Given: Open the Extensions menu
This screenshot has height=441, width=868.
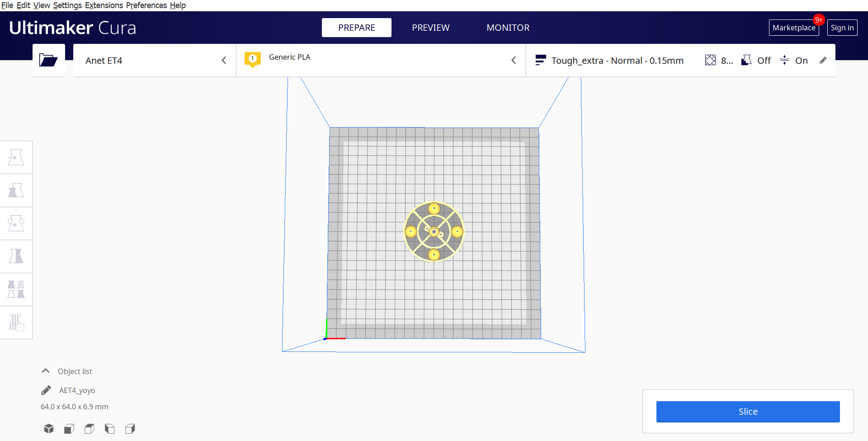Looking at the screenshot, I should click(104, 5).
